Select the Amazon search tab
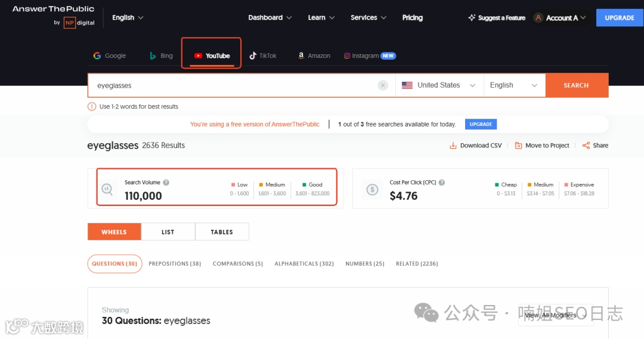This screenshot has height=339, width=644. 314,56
